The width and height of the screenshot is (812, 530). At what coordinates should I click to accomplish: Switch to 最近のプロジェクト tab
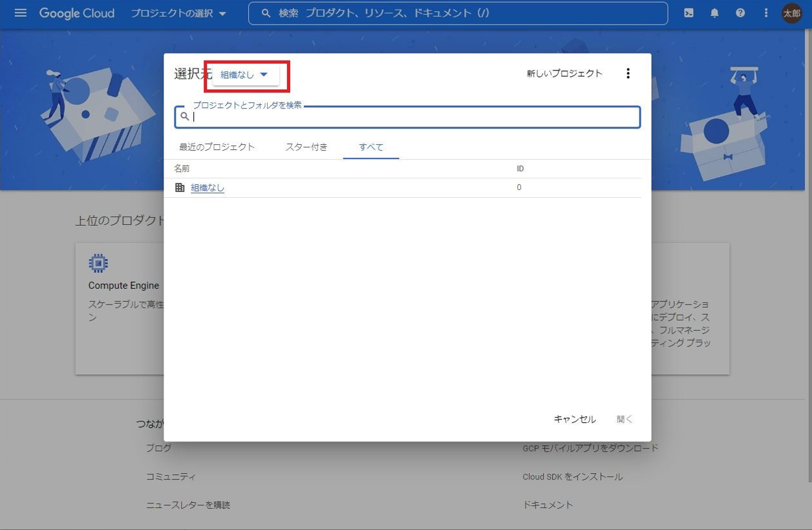[x=217, y=147]
